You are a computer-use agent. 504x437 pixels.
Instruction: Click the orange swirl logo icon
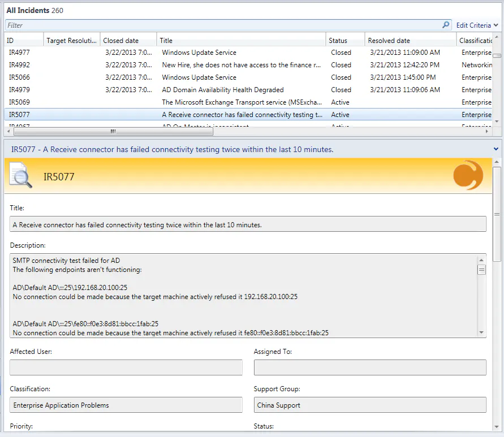coord(468,175)
